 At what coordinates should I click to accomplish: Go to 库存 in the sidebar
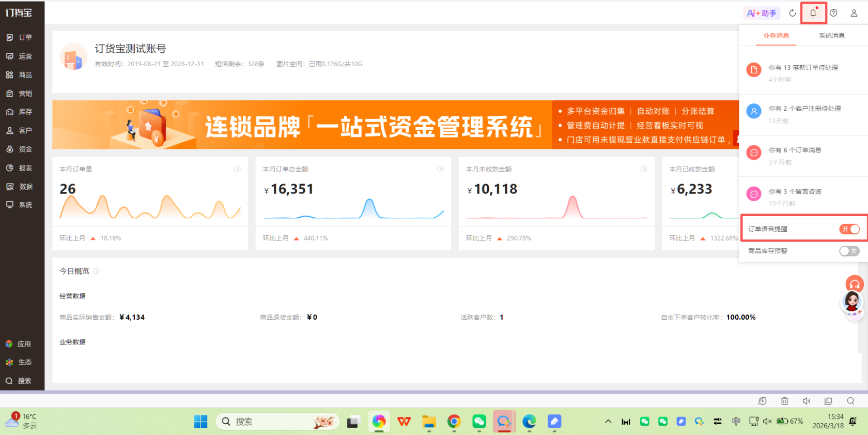pos(19,112)
